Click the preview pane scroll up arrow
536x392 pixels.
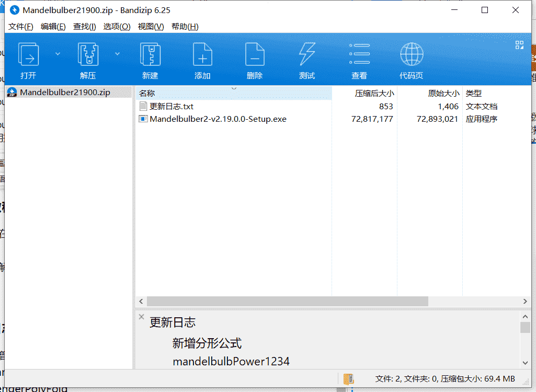tap(526, 316)
